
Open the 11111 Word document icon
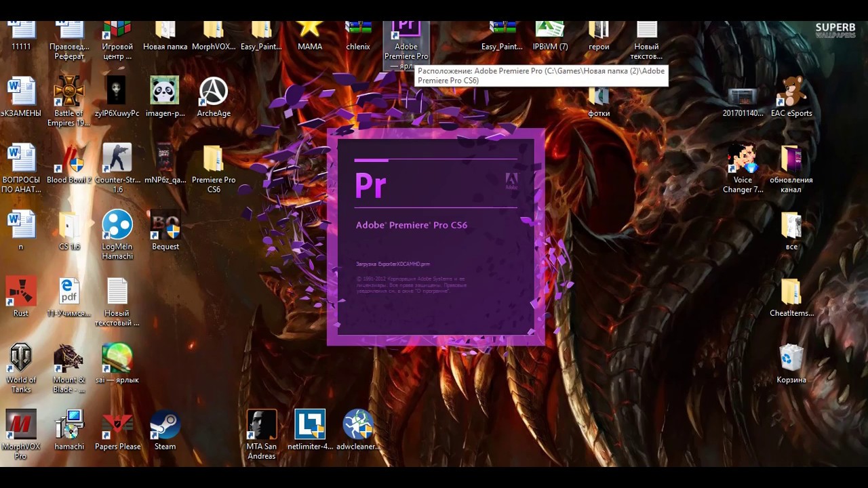[x=21, y=34]
